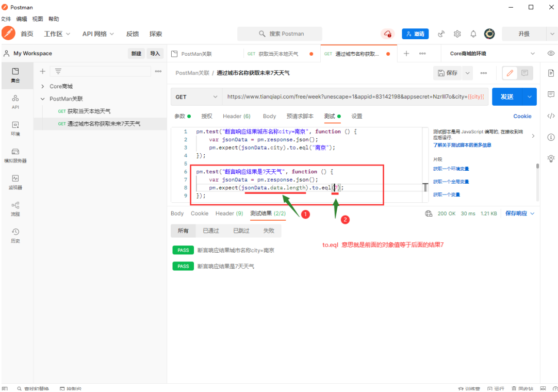This screenshot has width=558, height=392.
Task: Click the cloud sync error icon
Action: coord(387,34)
